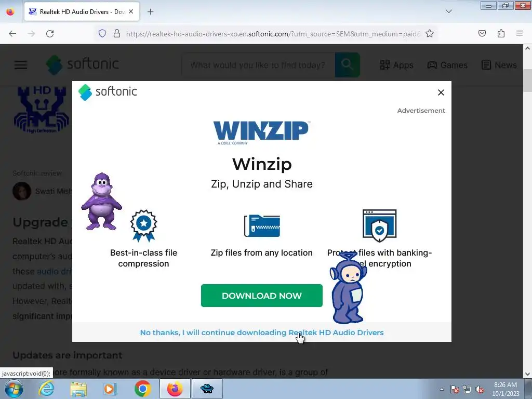Click the Softonic search field
The image size is (532, 399).
click(x=258, y=65)
